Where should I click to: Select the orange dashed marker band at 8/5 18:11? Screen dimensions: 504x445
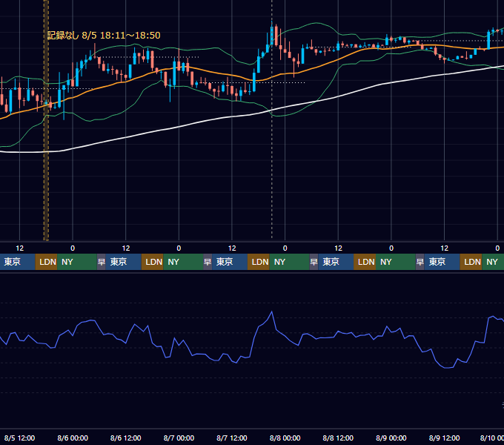[x=46, y=120]
